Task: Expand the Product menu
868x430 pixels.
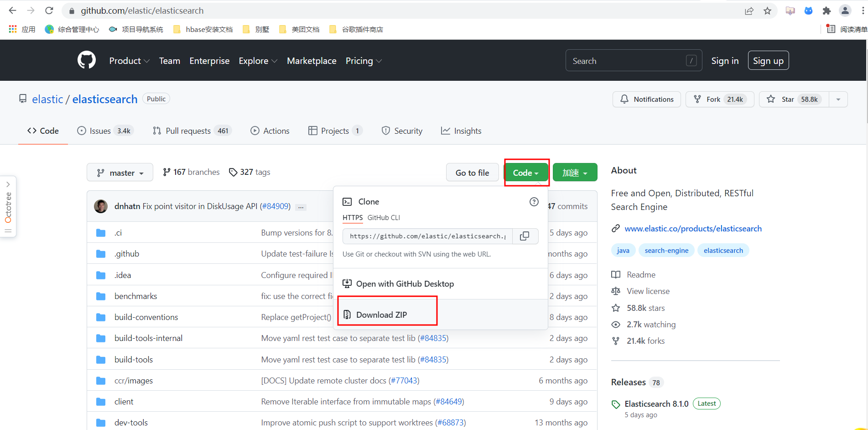Action: click(x=129, y=61)
